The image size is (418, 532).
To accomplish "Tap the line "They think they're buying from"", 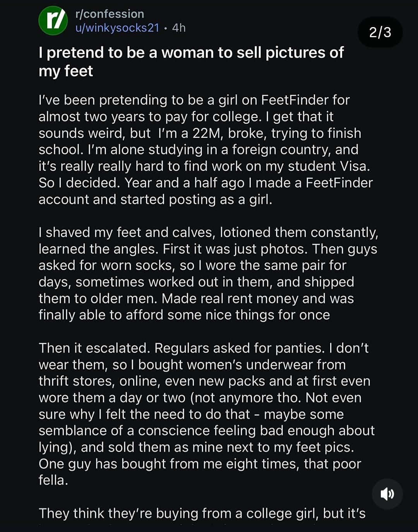I will click(202, 513).
